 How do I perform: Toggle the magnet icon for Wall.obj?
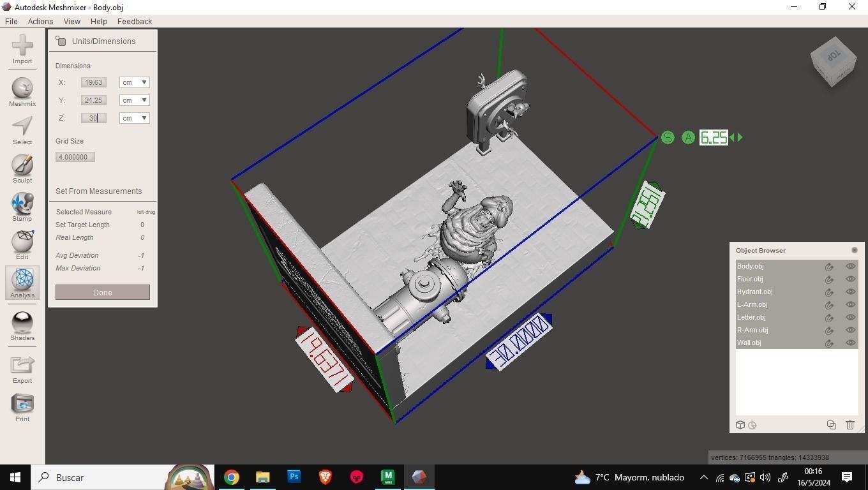pyautogui.click(x=829, y=343)
